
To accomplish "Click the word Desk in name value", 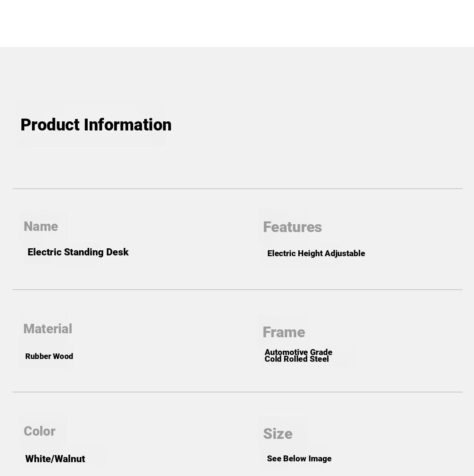I will (117, 252).
